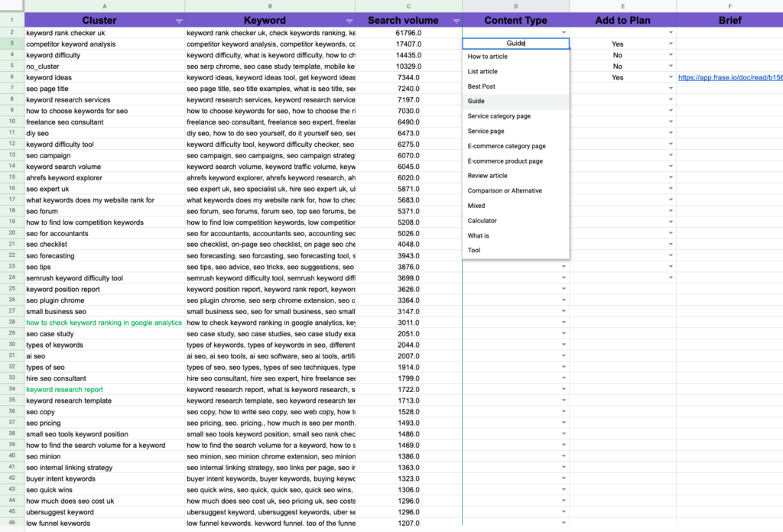Open the Cluster column filter icon
This screenshot has height=532, width=783.
coord(179,21)
